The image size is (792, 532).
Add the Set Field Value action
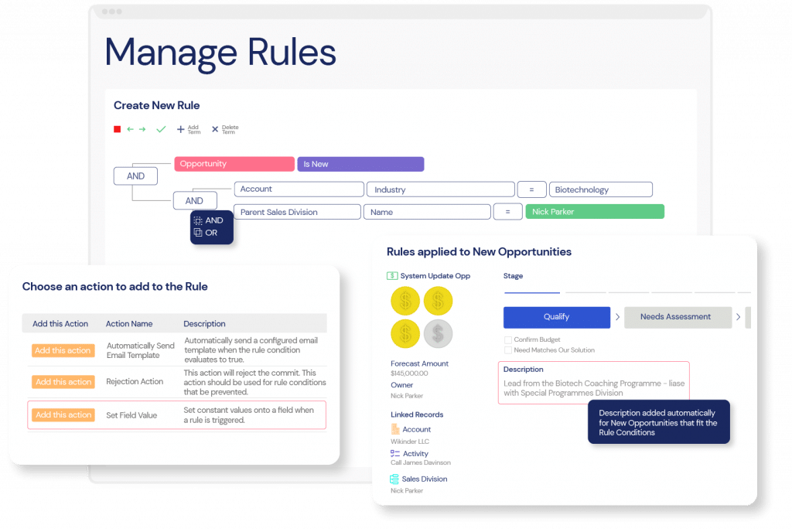click(63, 415)
